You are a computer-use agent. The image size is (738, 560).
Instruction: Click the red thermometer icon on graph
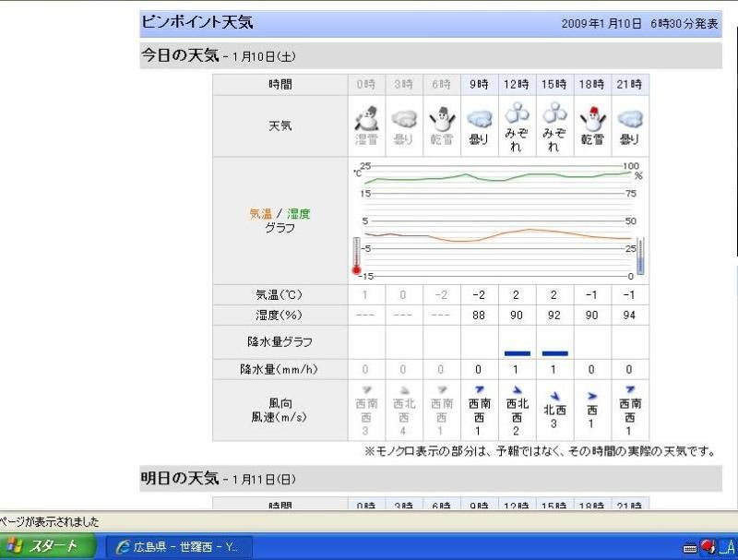[x=356, y=256]
